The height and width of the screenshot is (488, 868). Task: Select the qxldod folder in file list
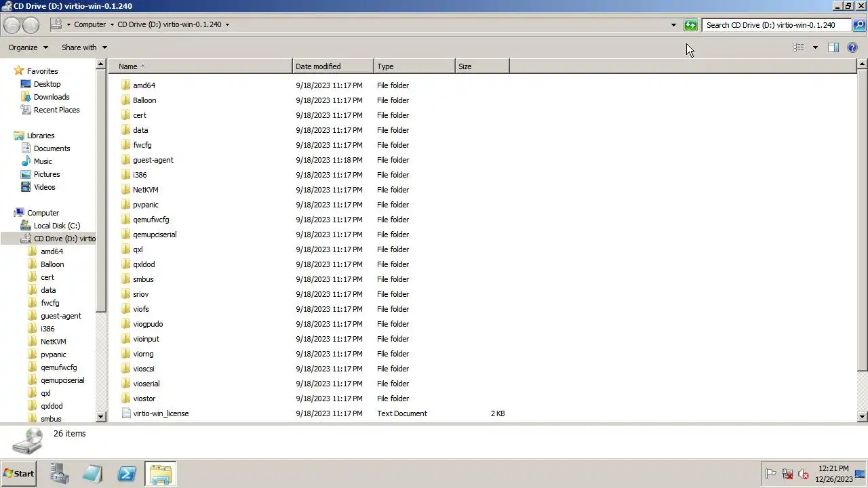pyautogui.click(x=144, y=264)
